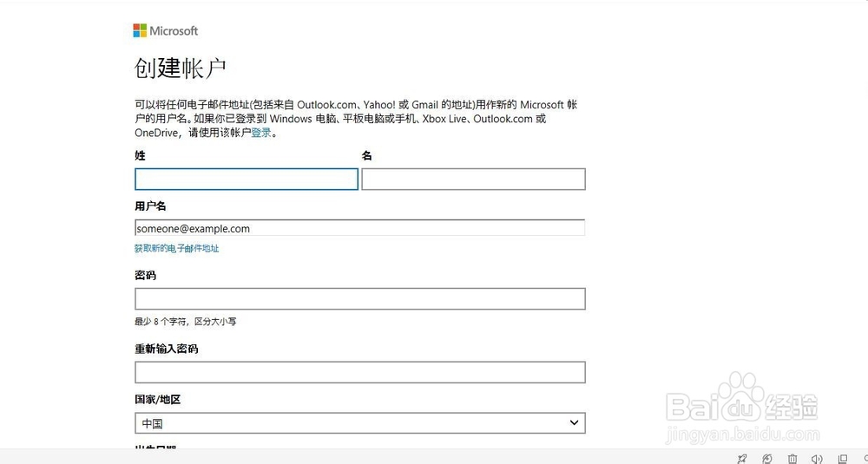Click the 国家/地区 label
The height and width of the screenshot is (464, 868).
(x=158, y=399)
